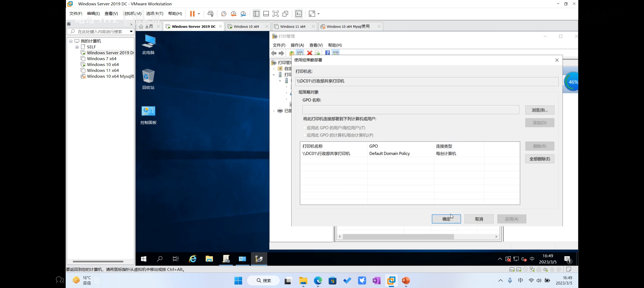Revert to snapshot using the orange-arrow clock icon
Image resolution: width=644 pixels, height=288 pixels.
tap(233, 14)
